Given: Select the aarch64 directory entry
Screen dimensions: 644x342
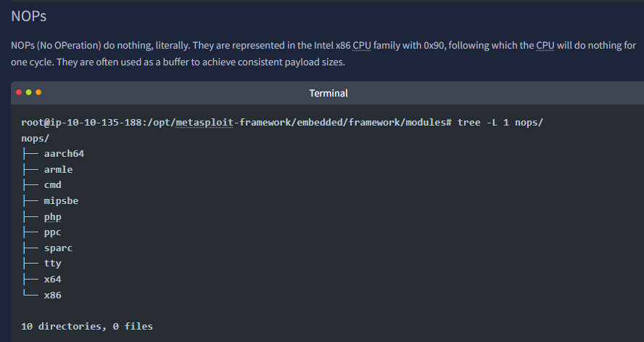Looking at the screenshot, I should click(x=64, y=154).
